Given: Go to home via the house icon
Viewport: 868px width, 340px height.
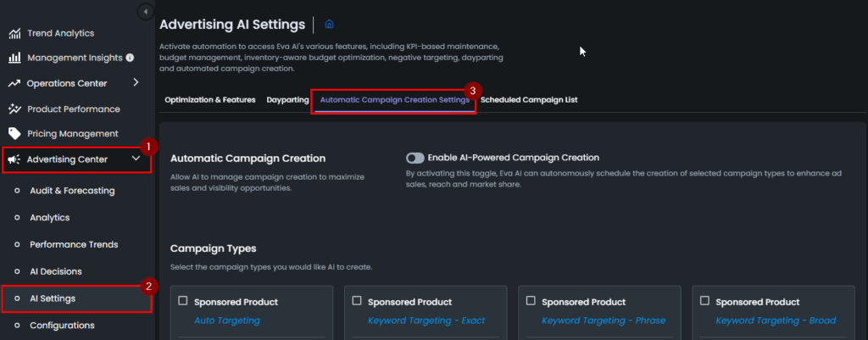Looking at the screenshot, I should (330, 25).
